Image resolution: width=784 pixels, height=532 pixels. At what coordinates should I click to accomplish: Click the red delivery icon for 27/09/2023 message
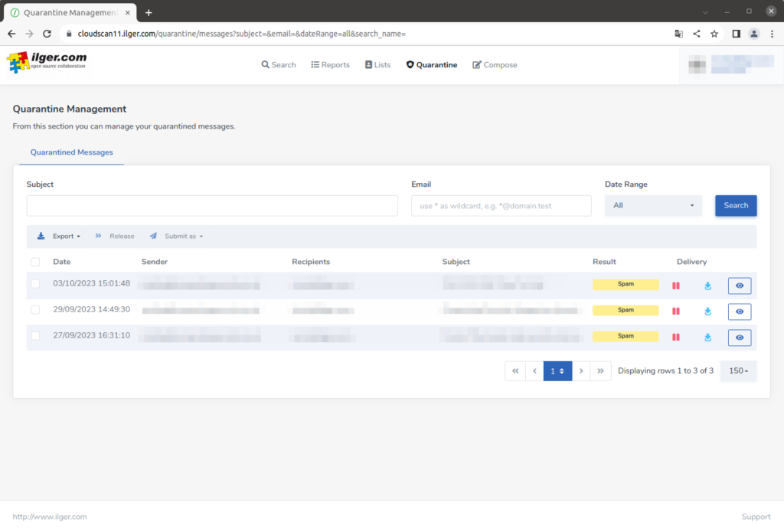676,337
